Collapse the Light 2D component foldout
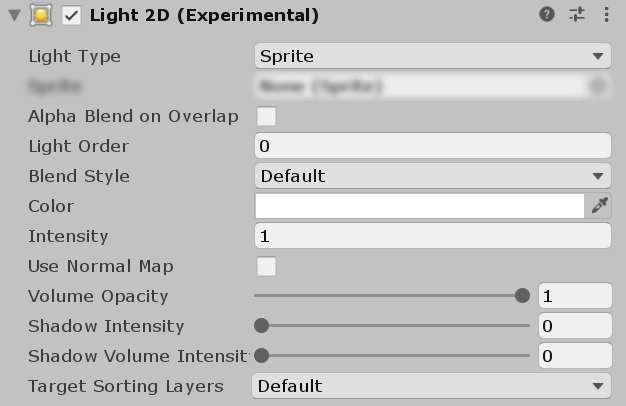The image size is (626, 406). tap(14, 15)
